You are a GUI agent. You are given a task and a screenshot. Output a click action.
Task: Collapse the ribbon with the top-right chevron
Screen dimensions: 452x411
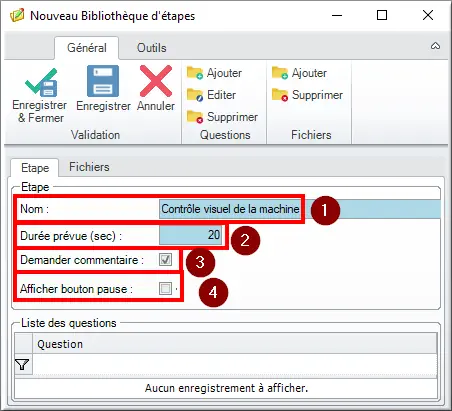[x=435, y=46]
